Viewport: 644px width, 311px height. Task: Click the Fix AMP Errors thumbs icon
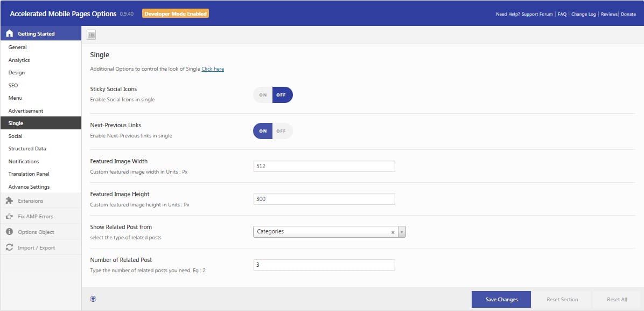click(9, 217)
